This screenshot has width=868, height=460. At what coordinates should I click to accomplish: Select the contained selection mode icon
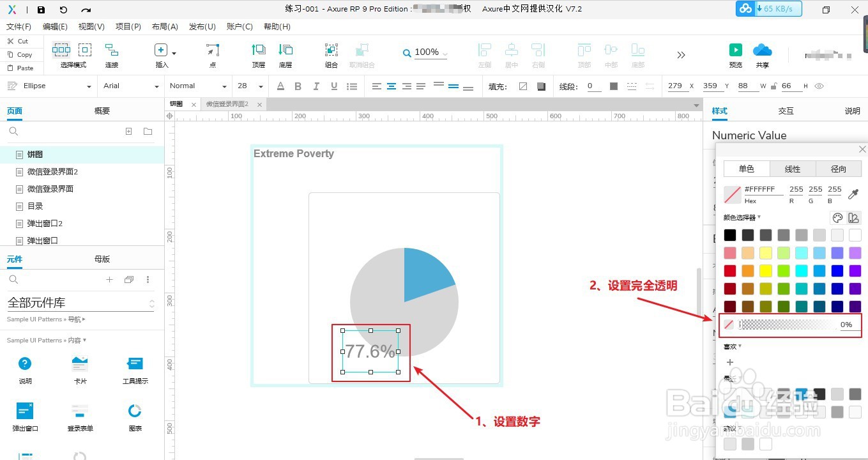tap(85, 50)
